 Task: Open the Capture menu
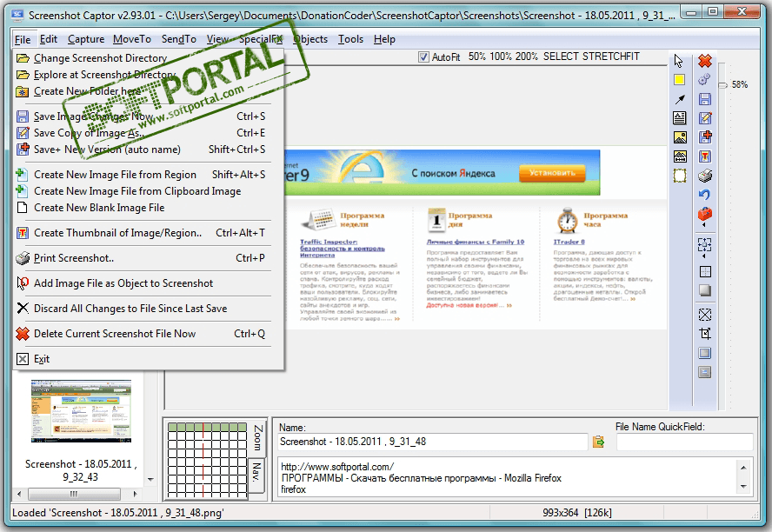pyautogui.click(x=86, y=39)
